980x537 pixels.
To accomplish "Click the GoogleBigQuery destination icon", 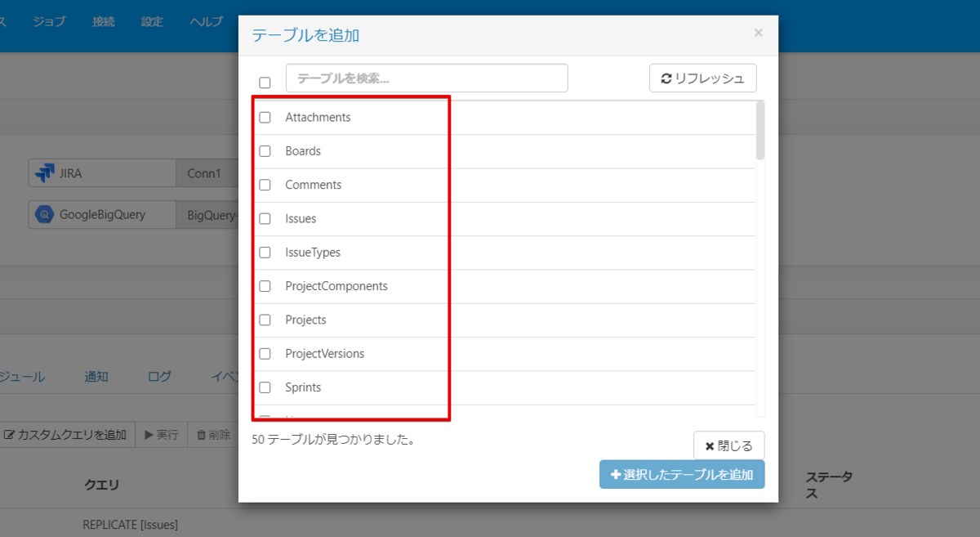I will tap(45, 215).
